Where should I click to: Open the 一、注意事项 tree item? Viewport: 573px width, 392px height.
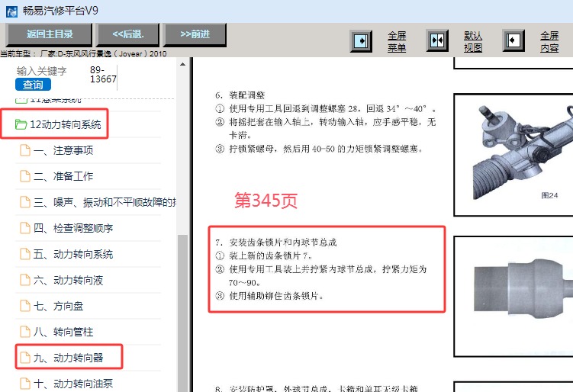click(63, 150)
